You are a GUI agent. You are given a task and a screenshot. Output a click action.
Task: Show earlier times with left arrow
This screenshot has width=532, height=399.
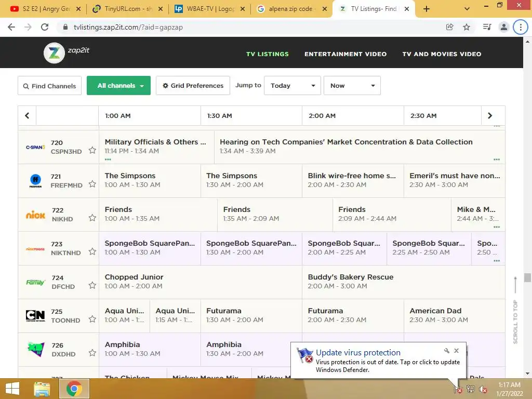tap(27, 116)
